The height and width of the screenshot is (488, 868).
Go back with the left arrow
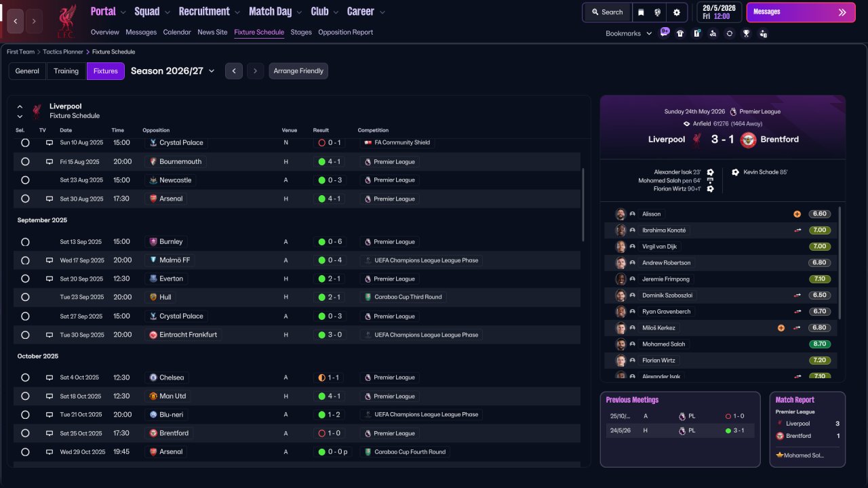[16, 21]
